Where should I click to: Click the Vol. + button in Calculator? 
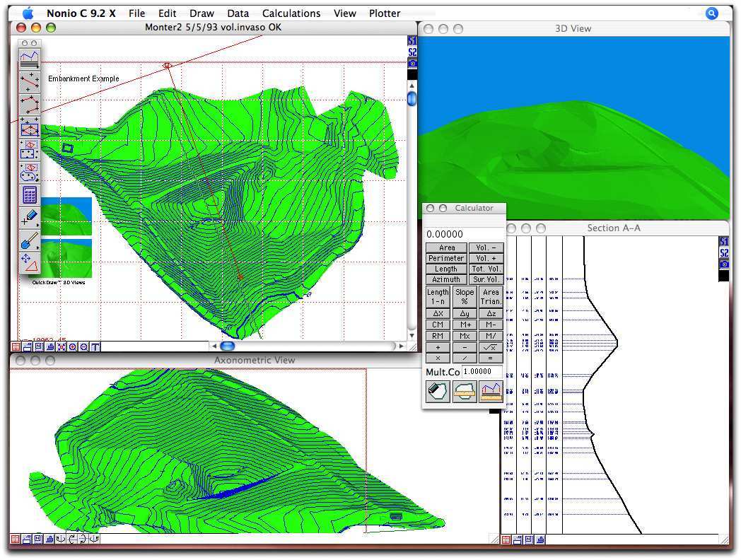pyautogui.click(x=486, y=259)
